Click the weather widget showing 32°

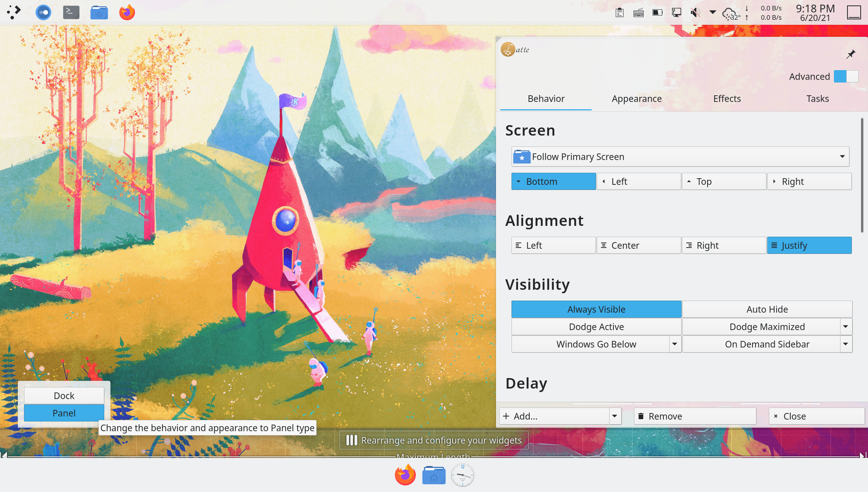click(x=731, y=14)
